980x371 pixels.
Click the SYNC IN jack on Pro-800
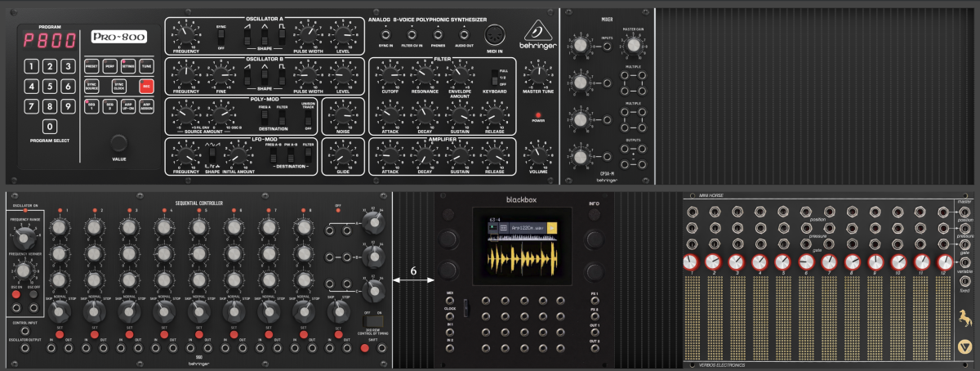pyautogui.click(x=386, y=34)
